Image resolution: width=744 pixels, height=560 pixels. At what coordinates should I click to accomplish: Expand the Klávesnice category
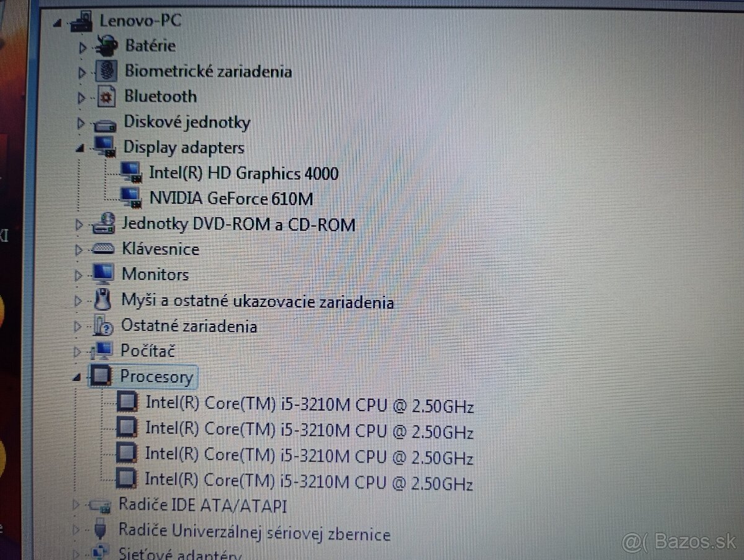79,250
